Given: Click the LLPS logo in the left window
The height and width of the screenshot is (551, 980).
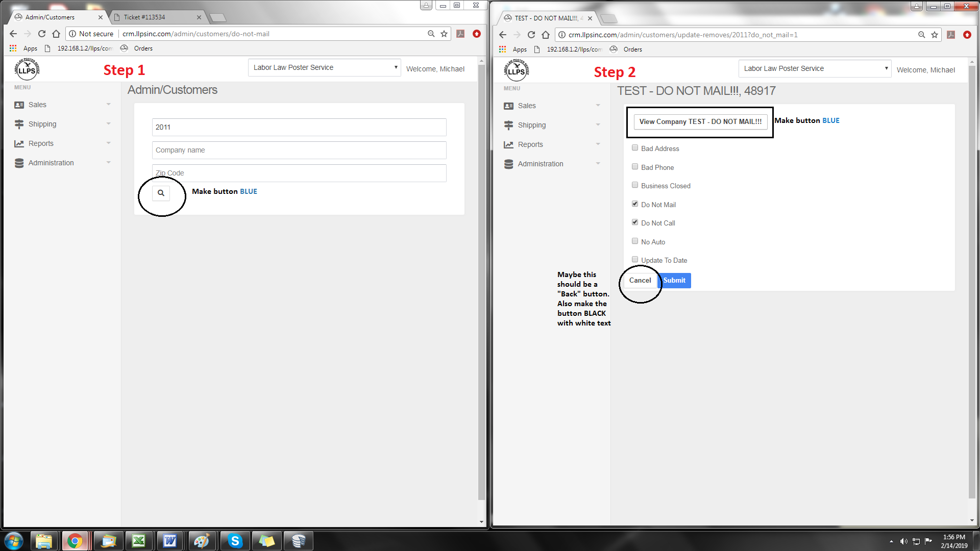Looking at the screenshot, I should coord(27,69).
